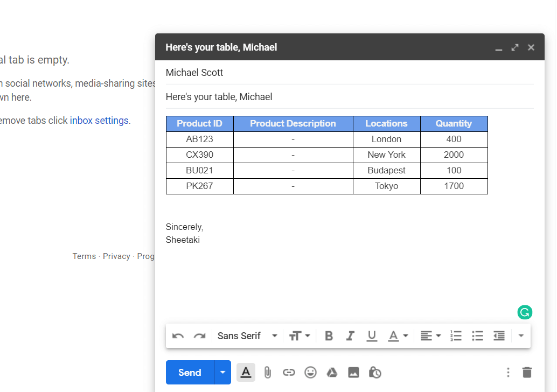This screenshot has width=557, height=392.
Task: Open the text size dropdown
Action: [x=300, y=335]
